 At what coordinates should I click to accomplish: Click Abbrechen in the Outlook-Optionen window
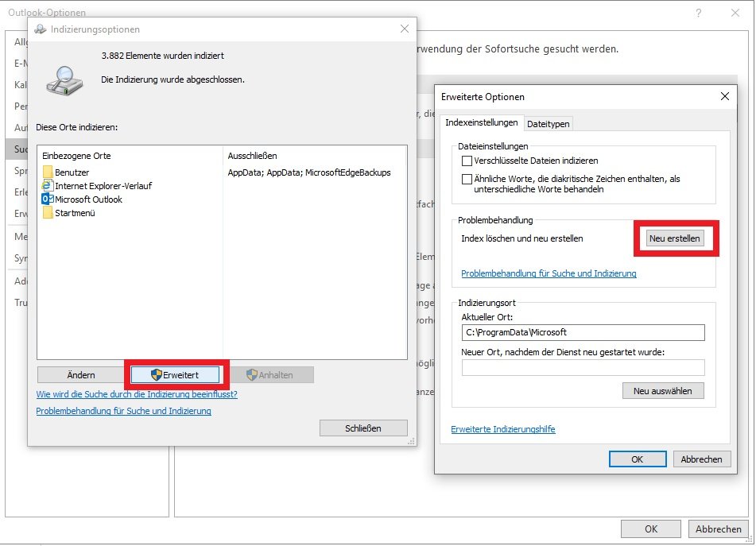pos(719,529)
